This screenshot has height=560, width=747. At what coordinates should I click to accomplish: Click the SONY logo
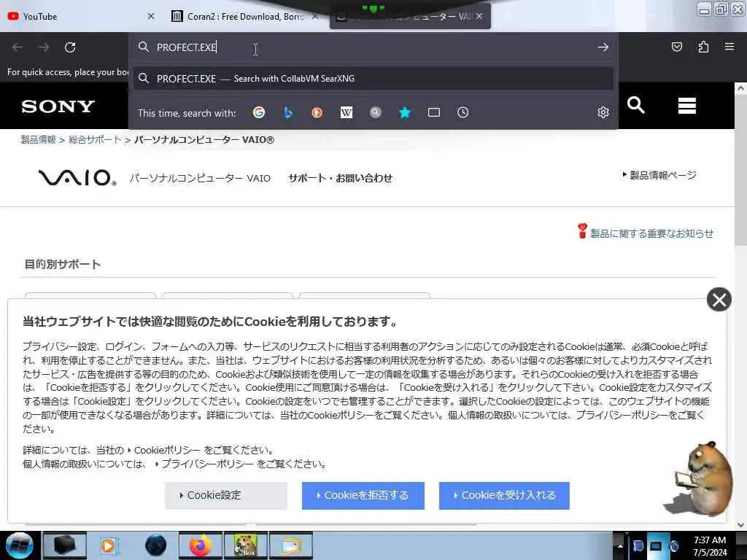(58, 106)
